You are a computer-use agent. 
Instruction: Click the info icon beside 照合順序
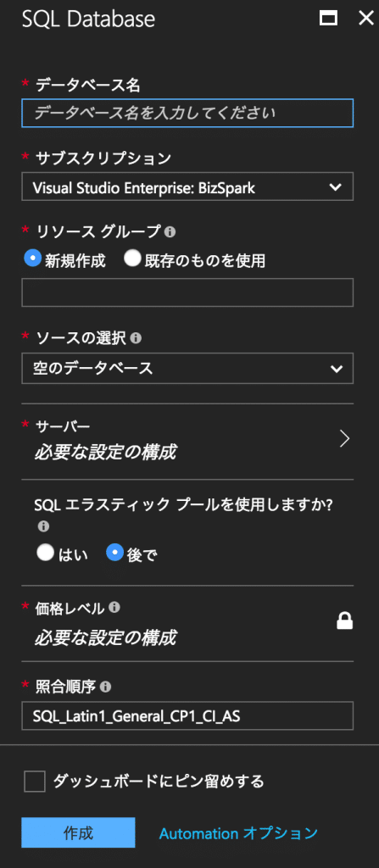coord(105,687)
